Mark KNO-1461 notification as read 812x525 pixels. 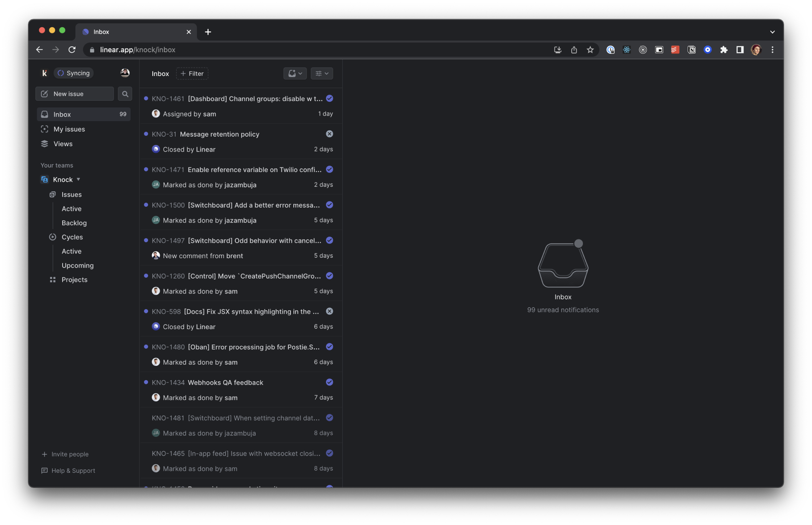(x=329, y=99)
